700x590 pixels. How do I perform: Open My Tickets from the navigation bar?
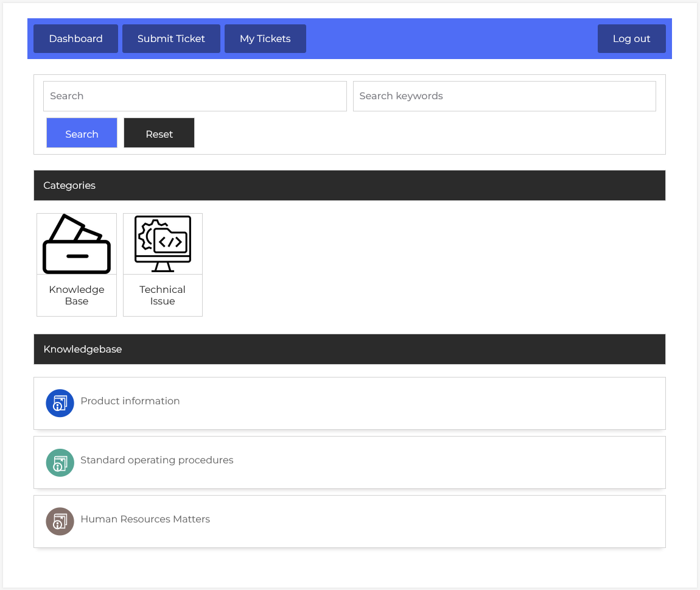tap(265, 38)
